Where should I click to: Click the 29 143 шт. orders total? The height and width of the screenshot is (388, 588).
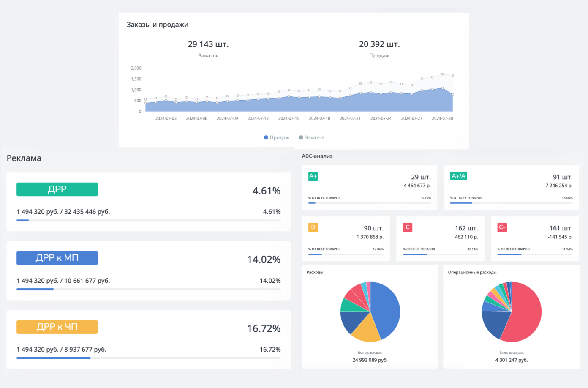(x=208, y=44)
